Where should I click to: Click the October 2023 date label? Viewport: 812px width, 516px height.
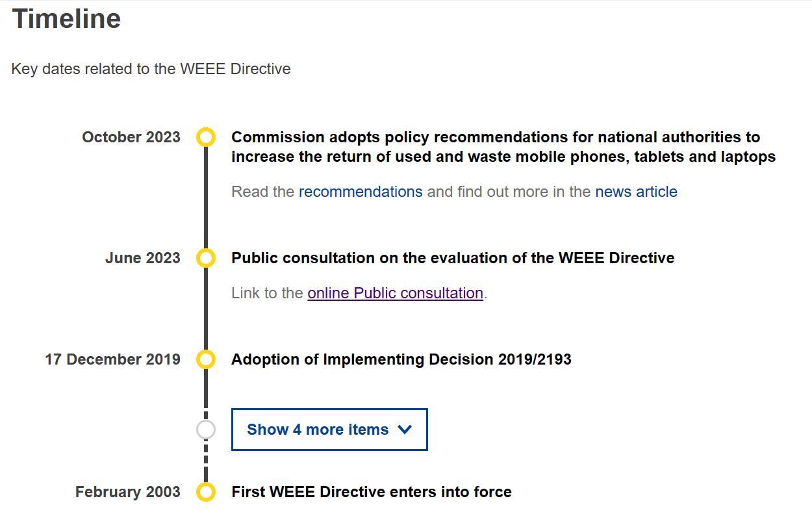(131, 137)
